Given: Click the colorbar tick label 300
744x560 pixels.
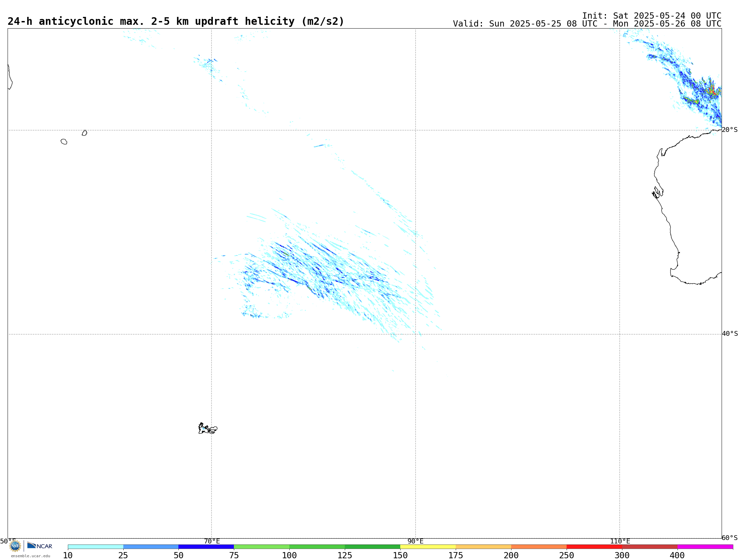Looking at the screenshot, I should tap(622, 555).
